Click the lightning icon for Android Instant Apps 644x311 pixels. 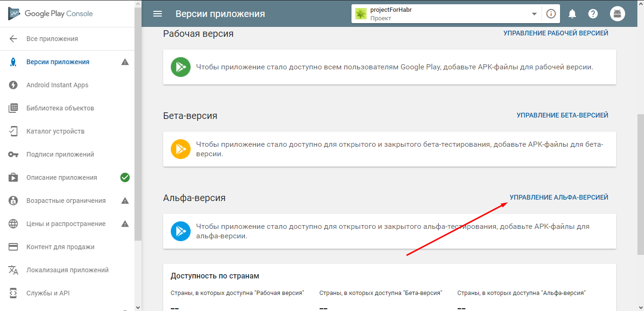coord(13,85)
